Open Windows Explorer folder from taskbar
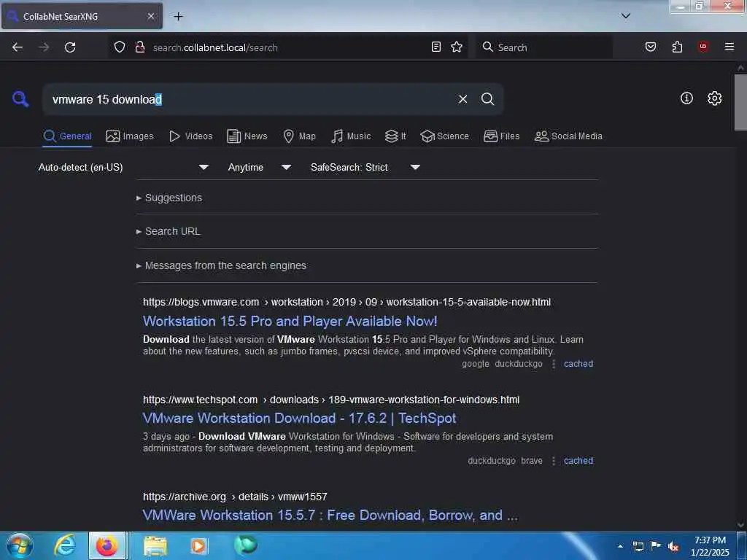The image size is (747, 560). [155, 545]
